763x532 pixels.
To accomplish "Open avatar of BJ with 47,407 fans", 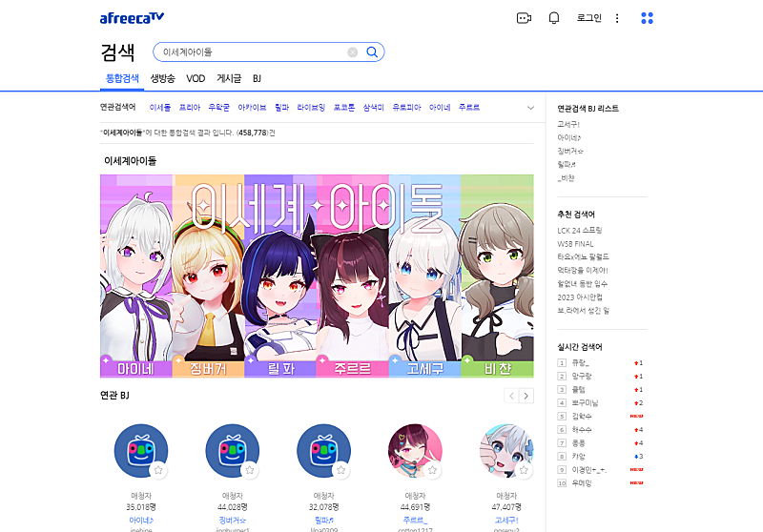I will pos(506,451).
